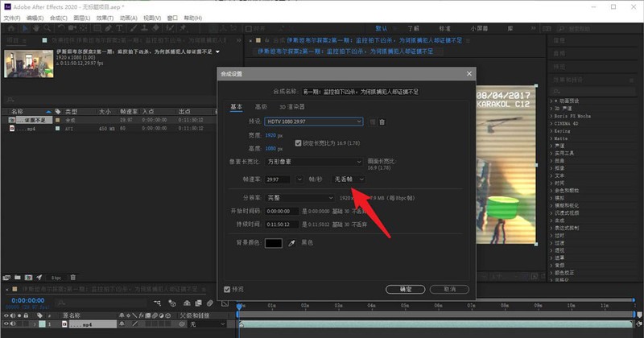Image resolution: width=644 pixels, height=338 pixels.
Task: Click the frame rate 29.97 input field
Action: click(278, 179)
